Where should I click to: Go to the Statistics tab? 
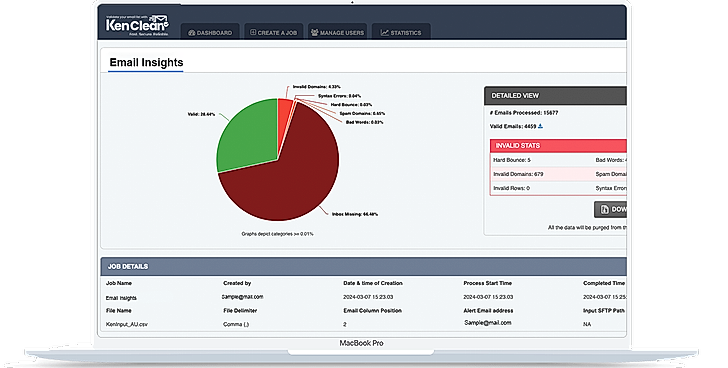[401, 32]
